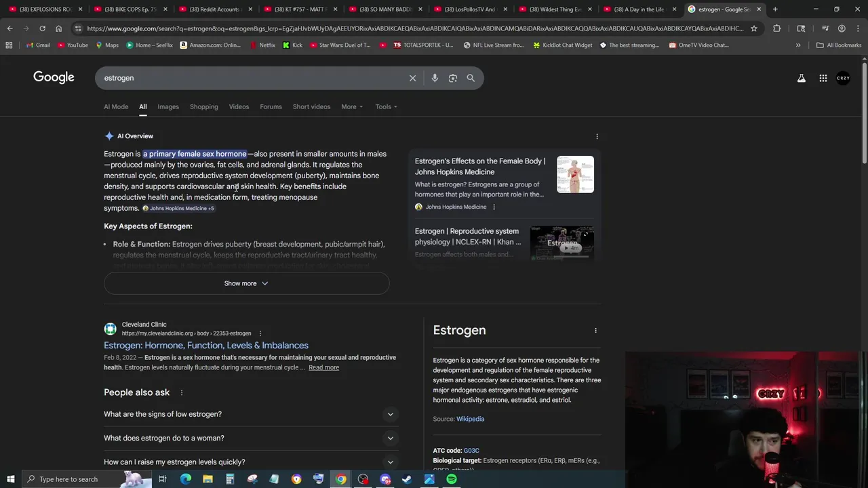Open Johns Hopkins female body thumbnail image
Image resolution: width=868 pixels, height=488 pixels.
click(x=575, y=174)
